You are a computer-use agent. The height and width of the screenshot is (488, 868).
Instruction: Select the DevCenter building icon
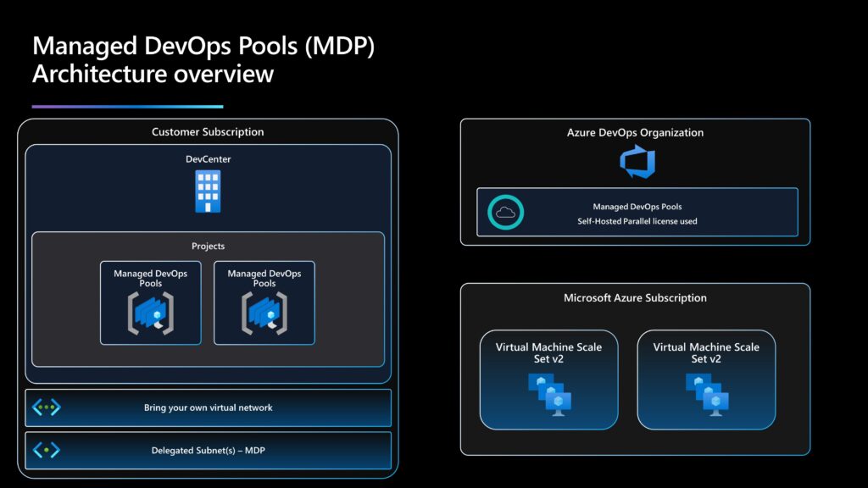[x=208, y=191]
